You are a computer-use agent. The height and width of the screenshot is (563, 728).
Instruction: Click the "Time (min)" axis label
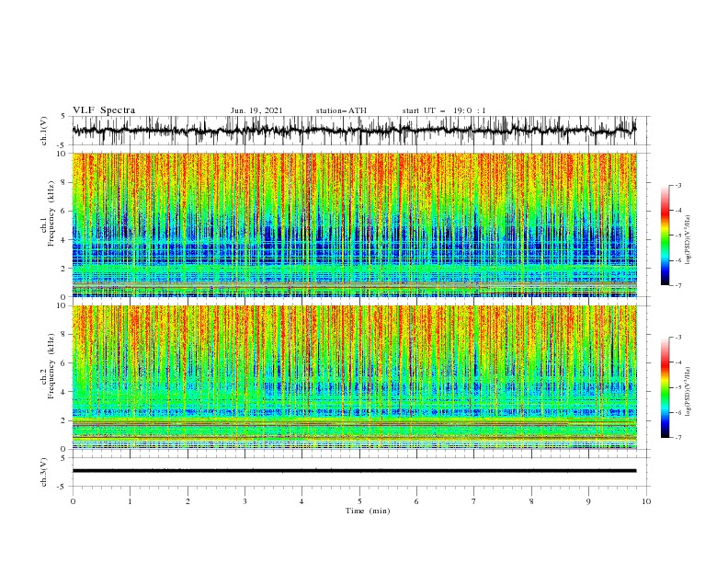tap(368, 511)
